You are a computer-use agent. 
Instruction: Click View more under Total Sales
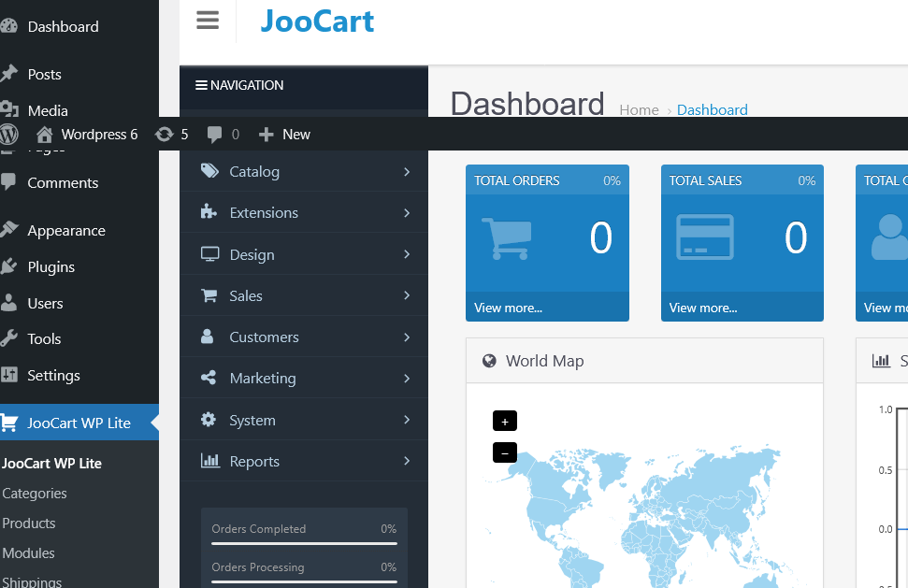(x=703, y=308)
